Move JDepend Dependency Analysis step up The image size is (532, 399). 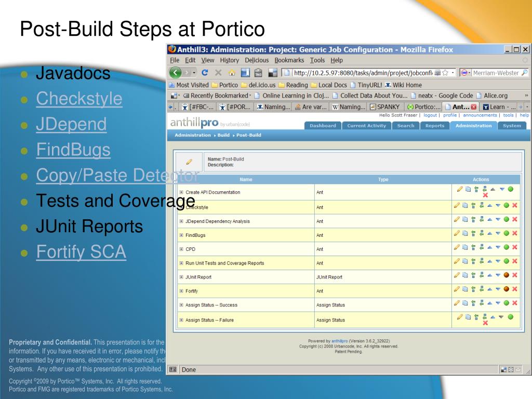(489, 220)
